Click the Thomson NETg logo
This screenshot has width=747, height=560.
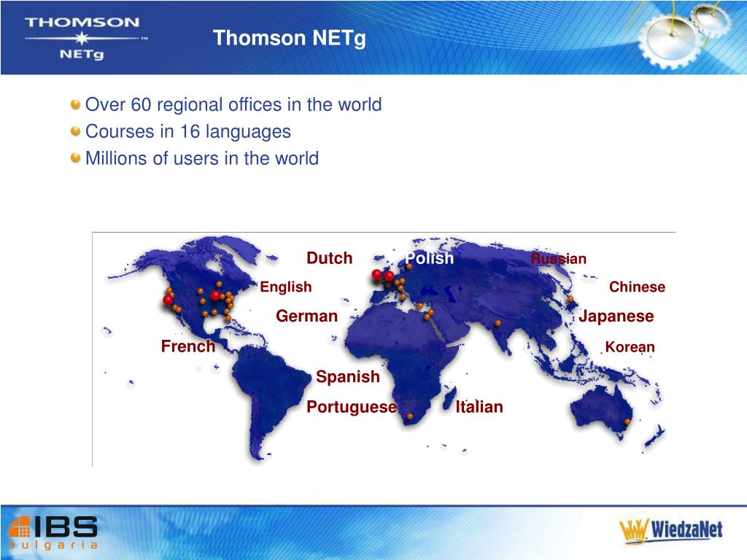pyautogui.click(x=83, y=38)
